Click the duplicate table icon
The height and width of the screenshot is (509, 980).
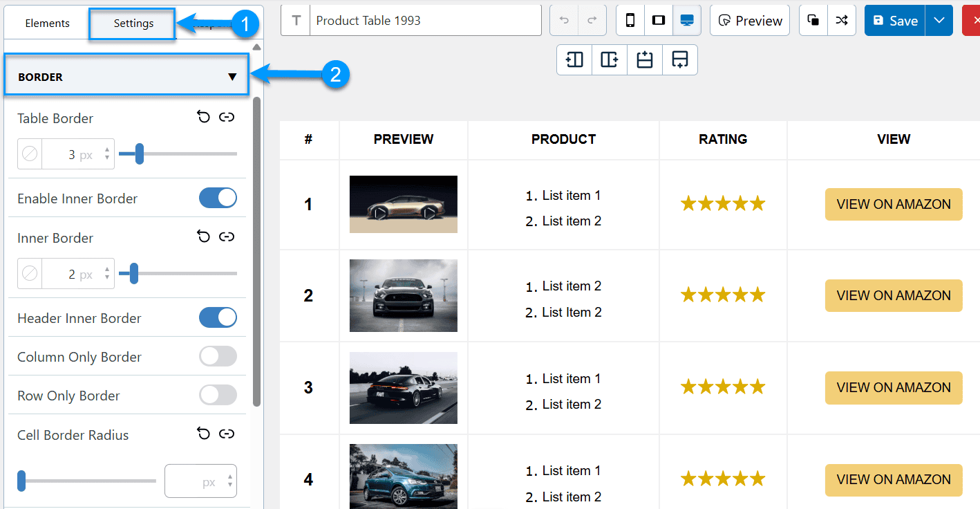point(813,21)
